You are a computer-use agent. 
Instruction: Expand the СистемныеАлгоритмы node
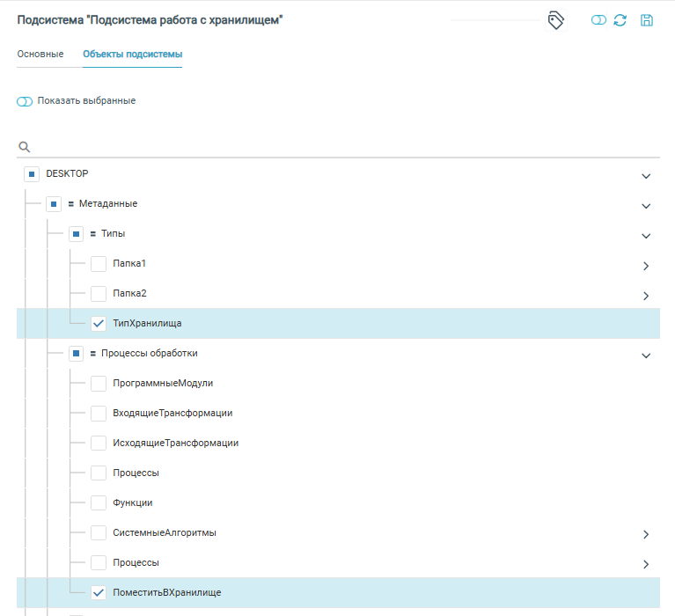click(646, 534)
